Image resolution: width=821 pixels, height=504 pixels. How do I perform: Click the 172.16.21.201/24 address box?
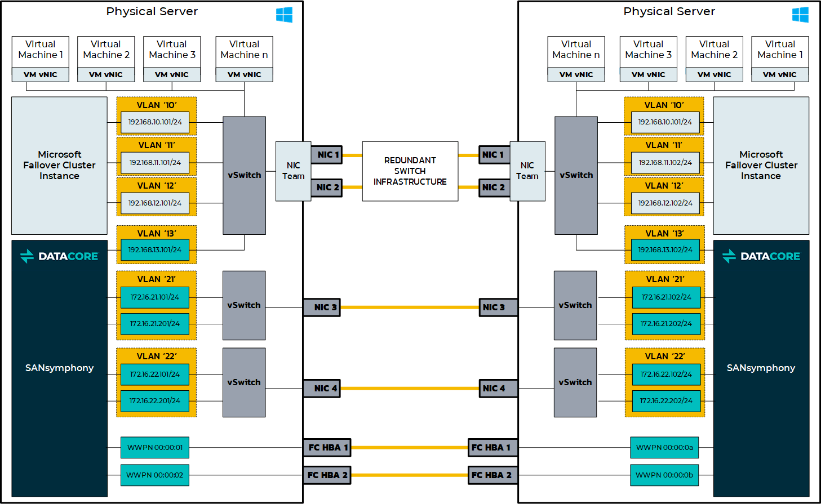click(x=155, y=324)
